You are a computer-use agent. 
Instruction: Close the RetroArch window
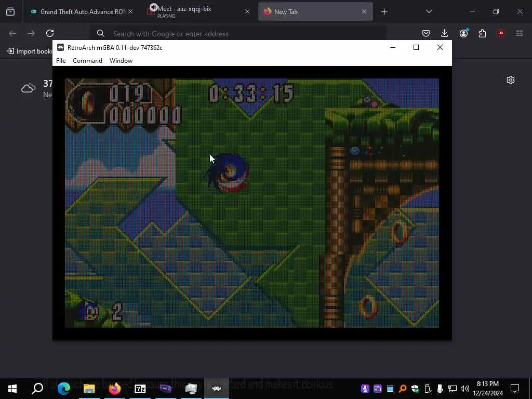tap(440, 47)
